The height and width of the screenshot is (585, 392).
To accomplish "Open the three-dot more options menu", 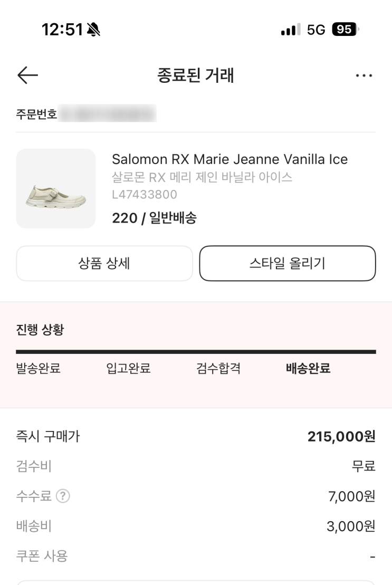I will pos(364,76).
